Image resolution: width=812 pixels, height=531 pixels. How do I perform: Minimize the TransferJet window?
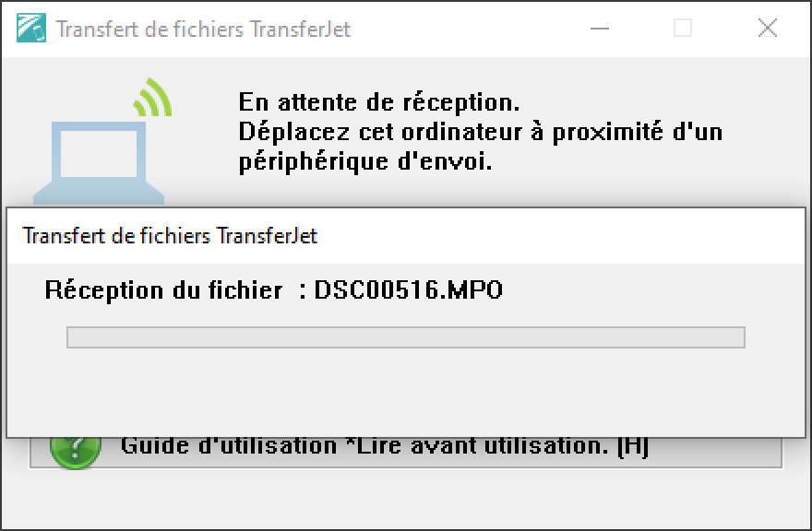[x=600, y=28]
